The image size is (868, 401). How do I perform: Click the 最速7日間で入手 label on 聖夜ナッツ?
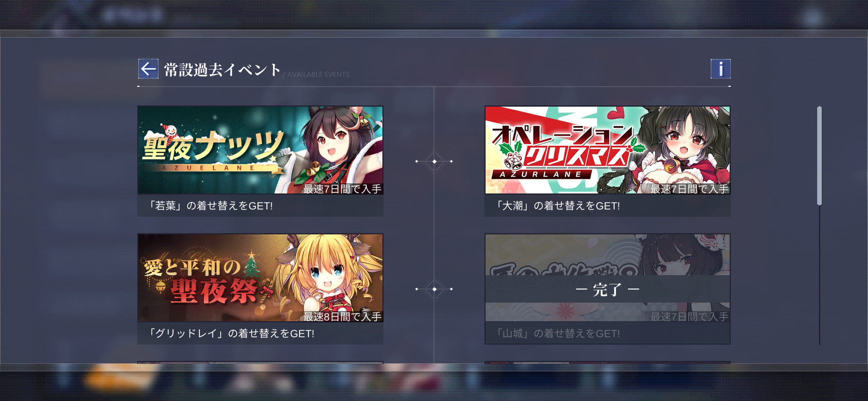click(342, 189)
